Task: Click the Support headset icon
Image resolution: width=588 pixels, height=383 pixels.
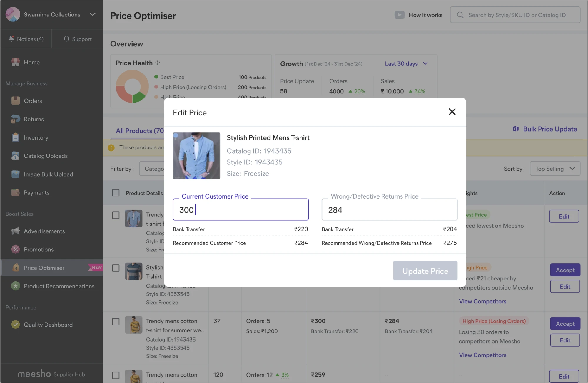Action: 66,39
